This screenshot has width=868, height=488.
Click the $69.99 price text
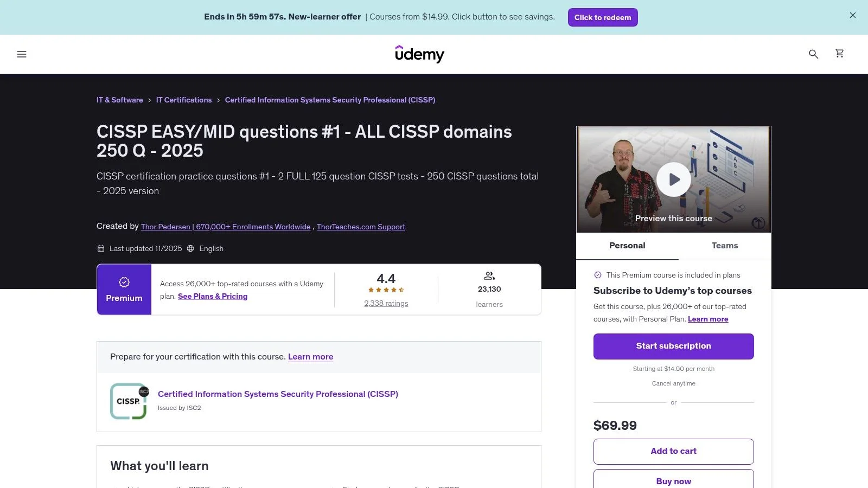(615, 426)
